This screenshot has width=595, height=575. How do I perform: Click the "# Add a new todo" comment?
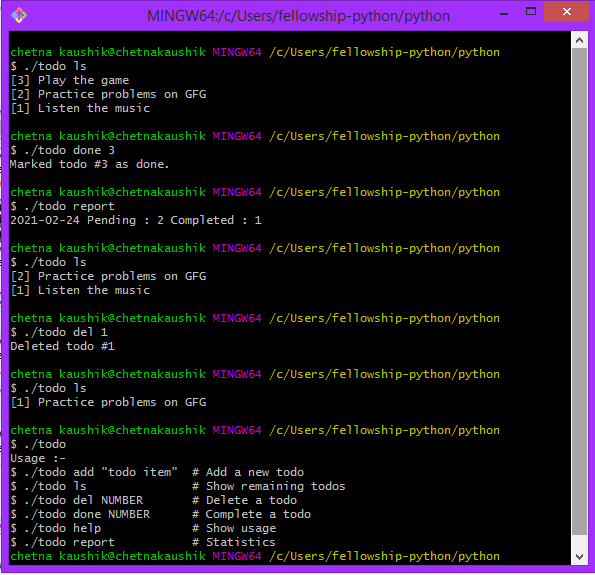coord(248,472)
